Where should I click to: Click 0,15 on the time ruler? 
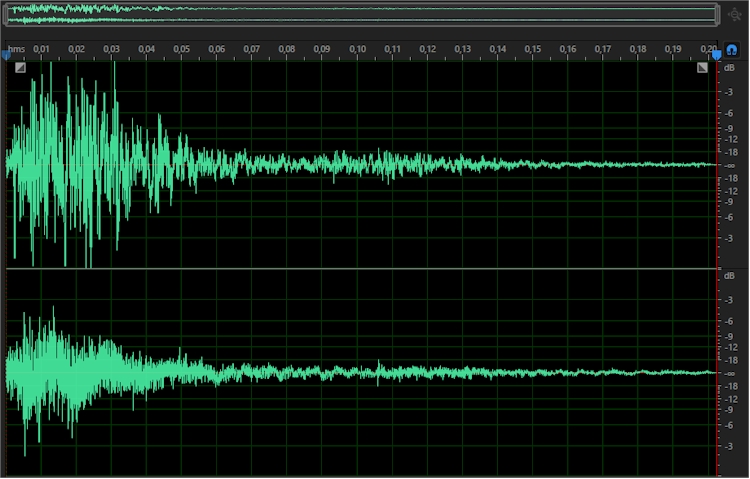coord(532,49)
